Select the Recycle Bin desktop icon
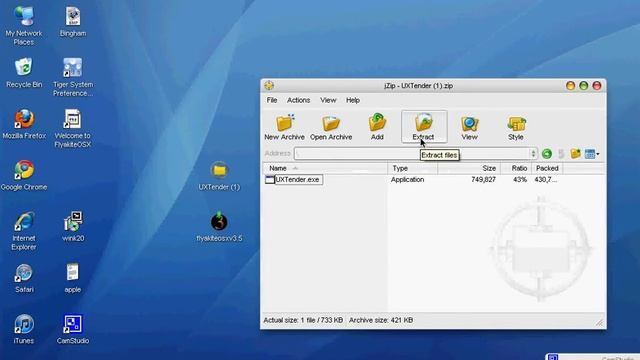The height and width of the screenshot is (360, 640). (x=24, y=73)
